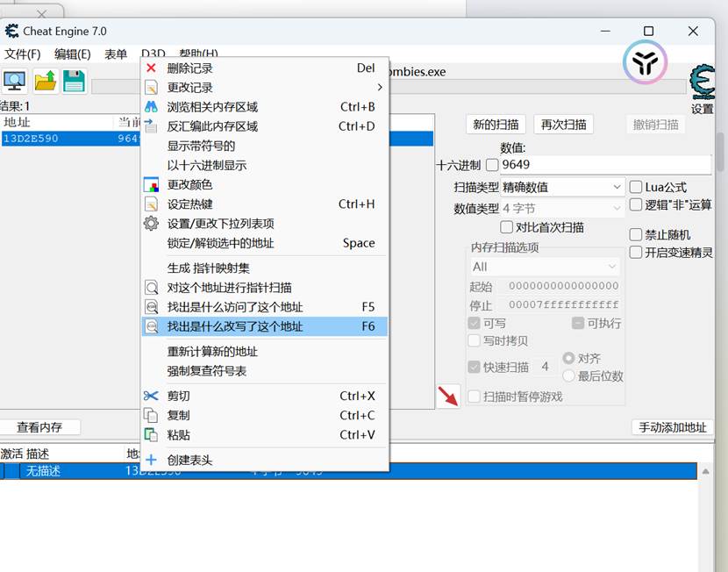Click the pointer scan magnifier icon
The height and width of the screenshot is (572, 728).
[x=152, y=288]
